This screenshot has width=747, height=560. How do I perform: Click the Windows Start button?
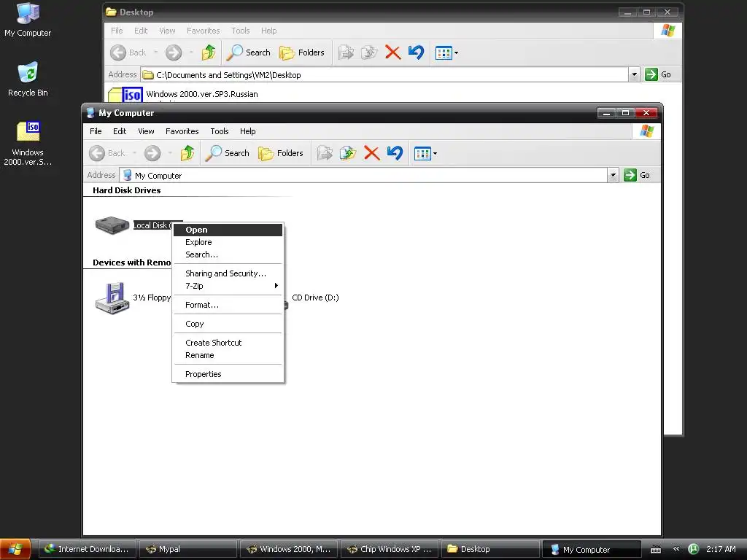pyautogui.click(x=15, y=550)
